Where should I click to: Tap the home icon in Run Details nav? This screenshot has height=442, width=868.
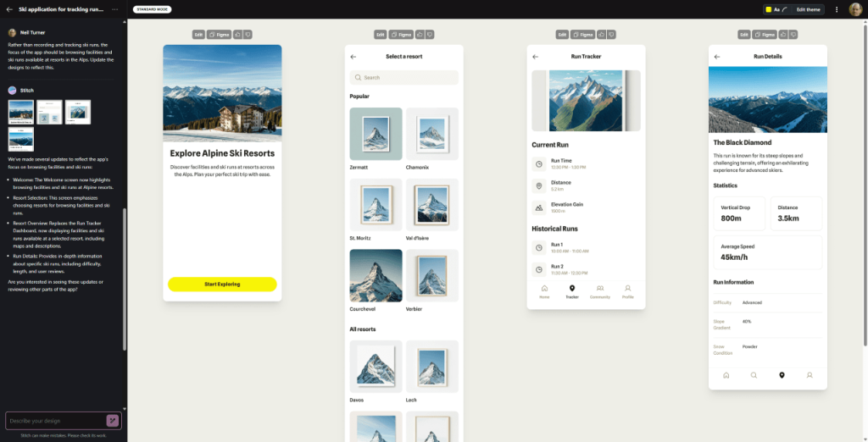pos(726,375)
